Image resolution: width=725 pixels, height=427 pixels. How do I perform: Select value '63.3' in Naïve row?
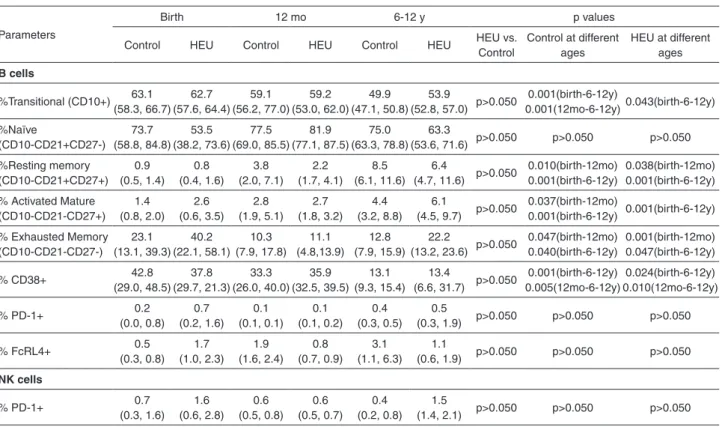pyautogui.click(x=439, y=130)
